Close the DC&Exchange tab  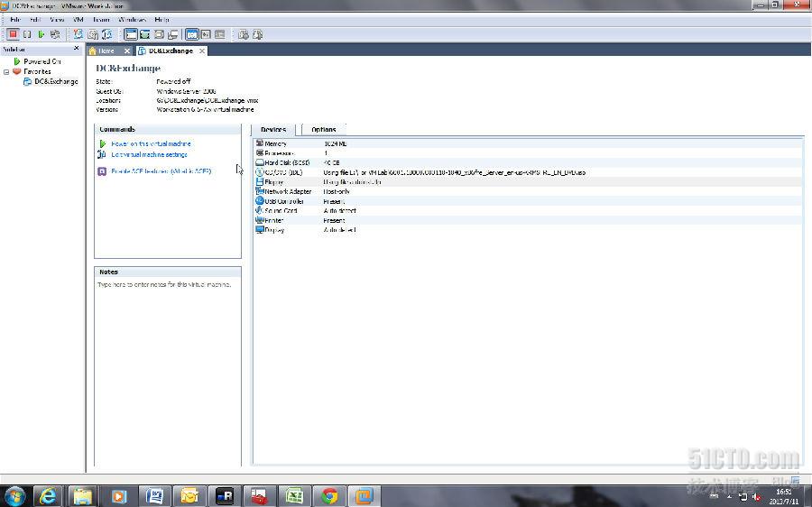[x=202, y=51]
